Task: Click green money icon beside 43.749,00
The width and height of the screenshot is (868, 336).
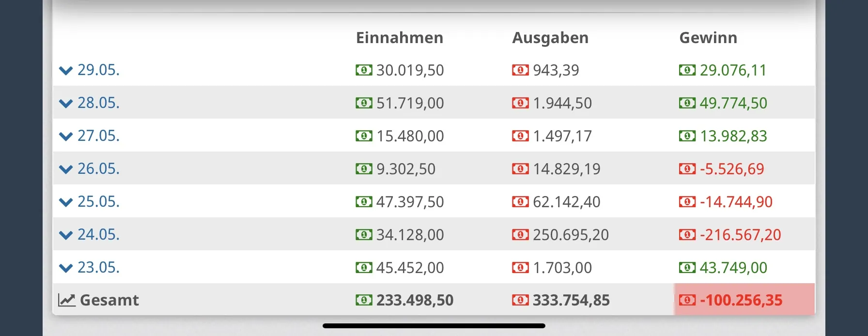Action: coord(687,268)
